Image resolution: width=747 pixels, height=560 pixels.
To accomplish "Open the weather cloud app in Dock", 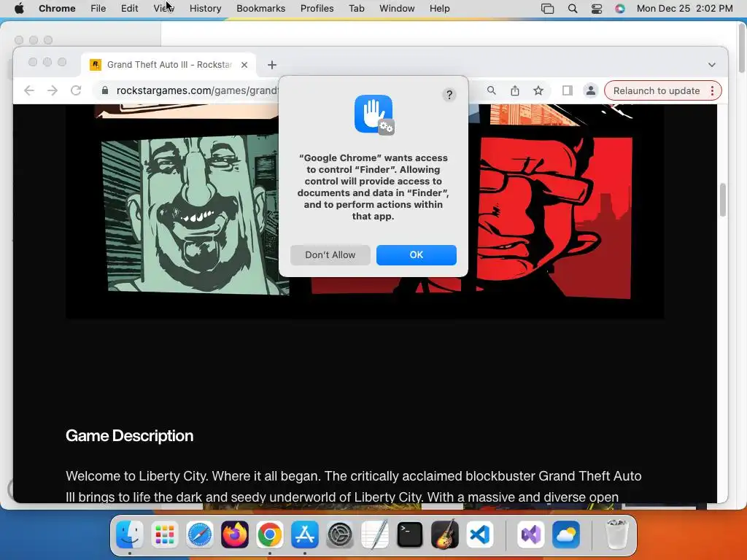I will click(566, 534).
